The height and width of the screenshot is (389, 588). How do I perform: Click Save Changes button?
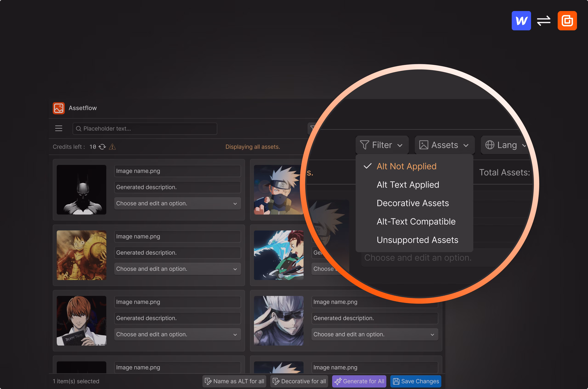(x=416, y=381)
